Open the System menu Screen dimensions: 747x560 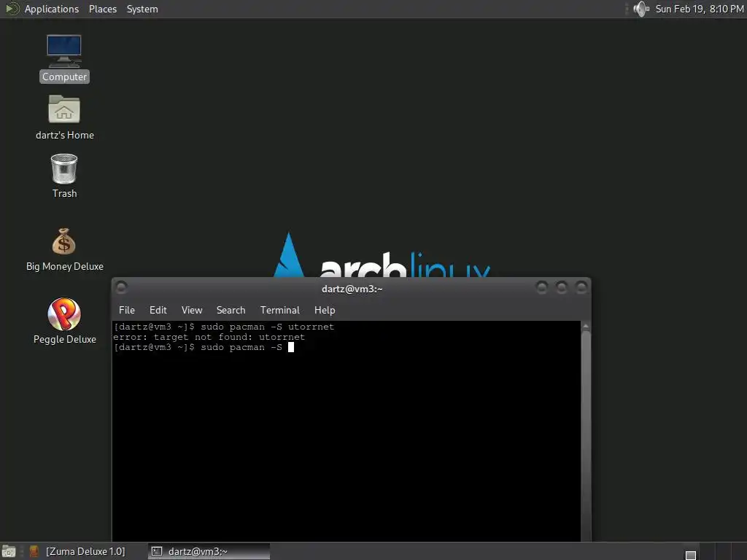coord(142,9)
